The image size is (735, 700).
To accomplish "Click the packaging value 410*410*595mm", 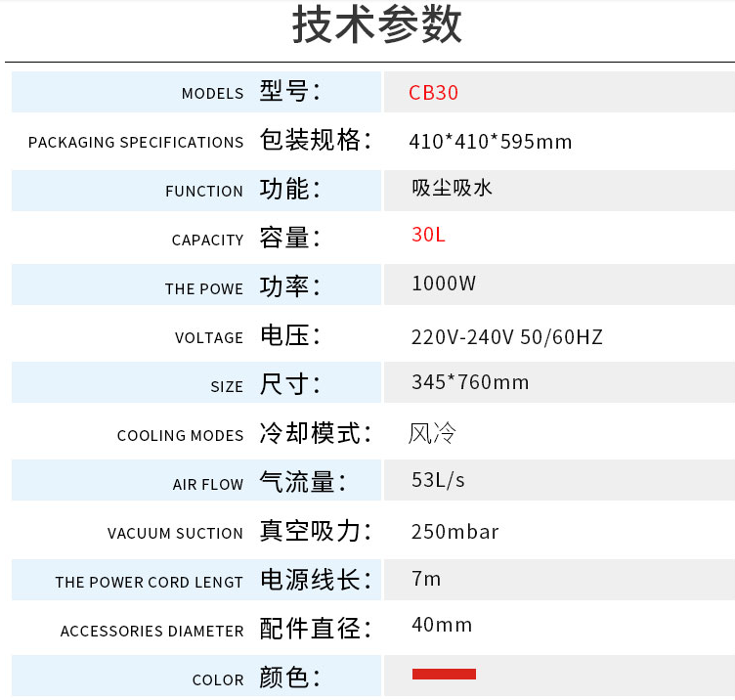I will pos(490,142).
